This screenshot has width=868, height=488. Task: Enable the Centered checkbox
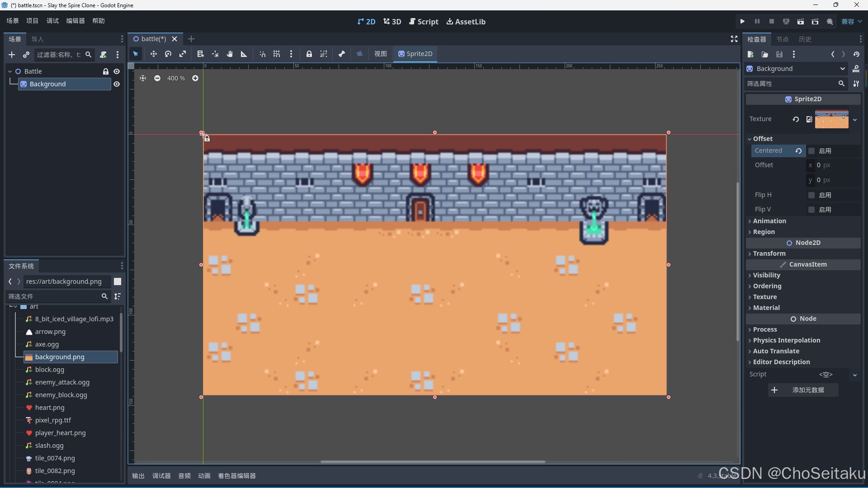811,151
